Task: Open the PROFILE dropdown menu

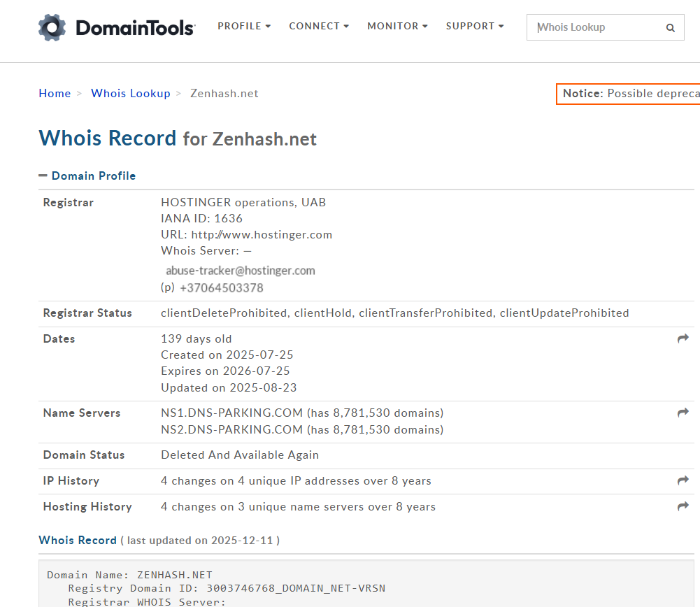Action: point(243,27)
